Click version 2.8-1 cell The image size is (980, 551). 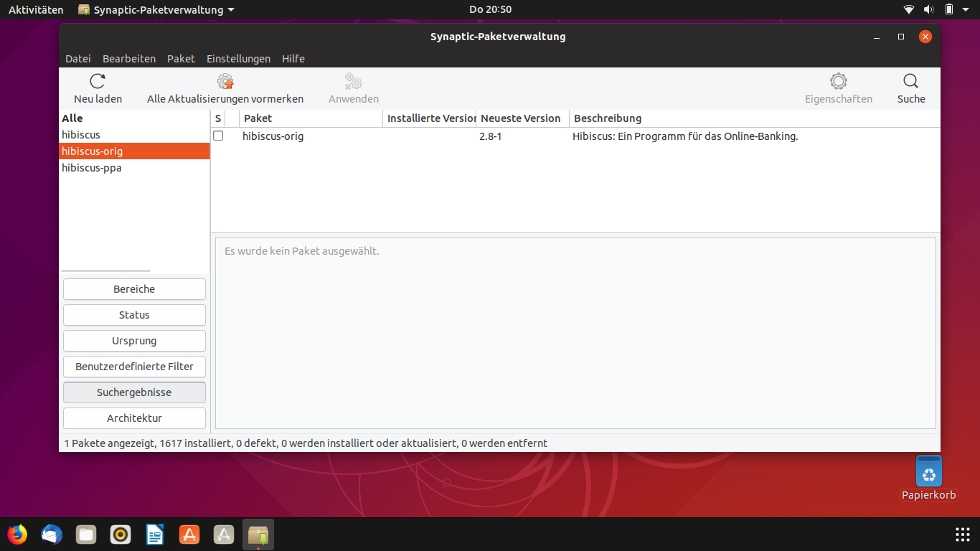pos(491,136)
